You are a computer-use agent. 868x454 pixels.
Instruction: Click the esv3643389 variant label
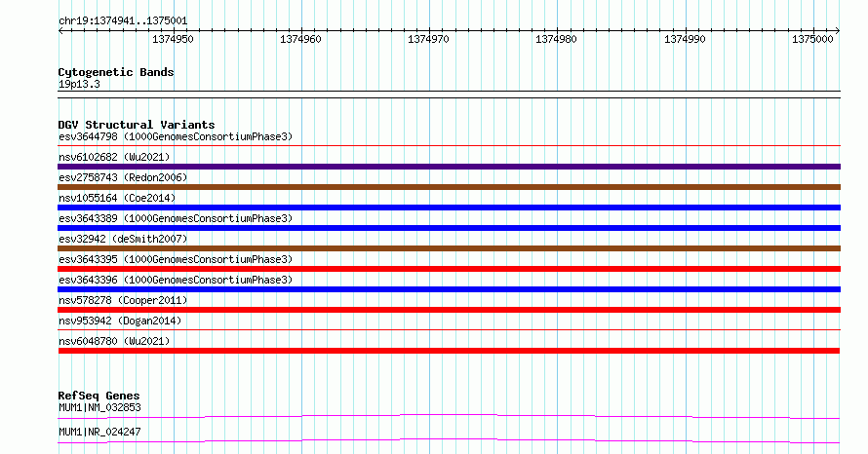tap(176, 218)
